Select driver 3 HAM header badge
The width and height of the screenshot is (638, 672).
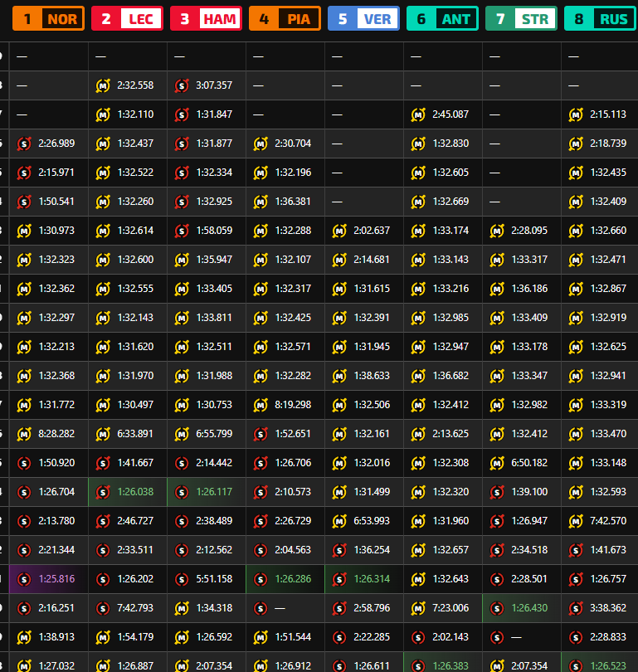[206, 18]
